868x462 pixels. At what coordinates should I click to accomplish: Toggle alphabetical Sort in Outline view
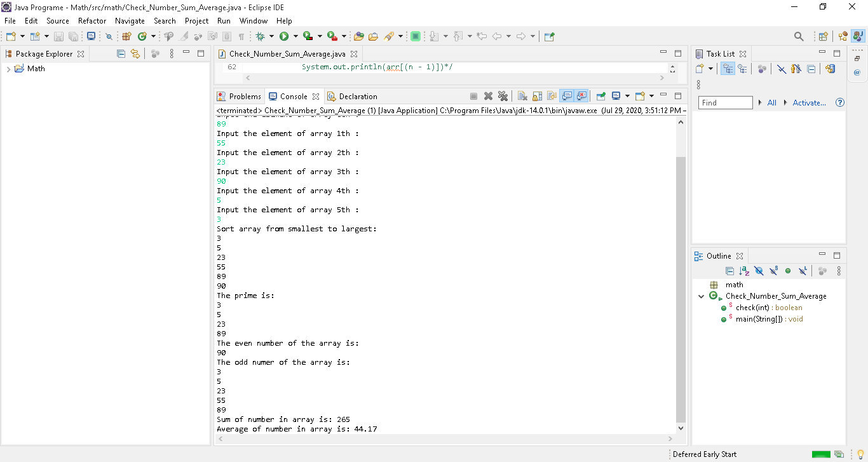744,271
